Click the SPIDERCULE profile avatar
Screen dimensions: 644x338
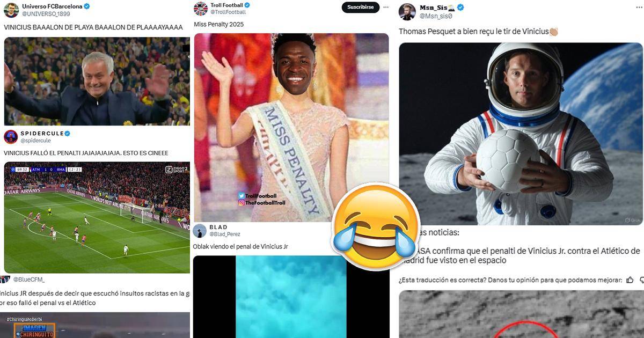11,137
